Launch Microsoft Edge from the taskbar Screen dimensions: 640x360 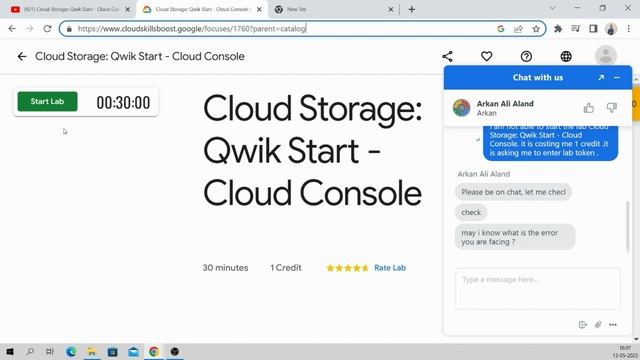tap(71, 351)
